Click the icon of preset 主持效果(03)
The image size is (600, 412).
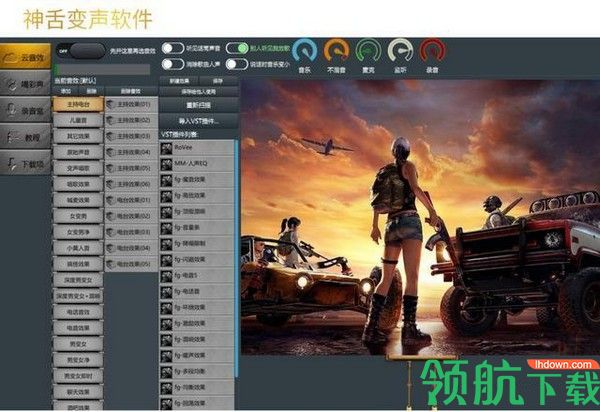click(111, 136)
